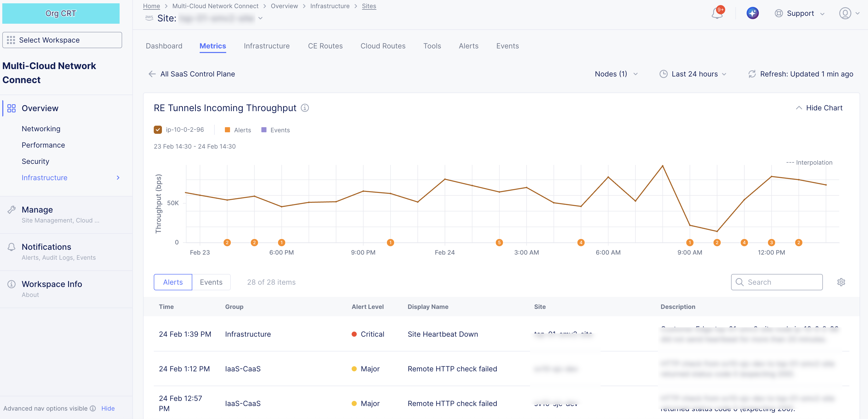868x419 pixels.
Task: Switch to the Events table tab
Action: pos(211,282)
